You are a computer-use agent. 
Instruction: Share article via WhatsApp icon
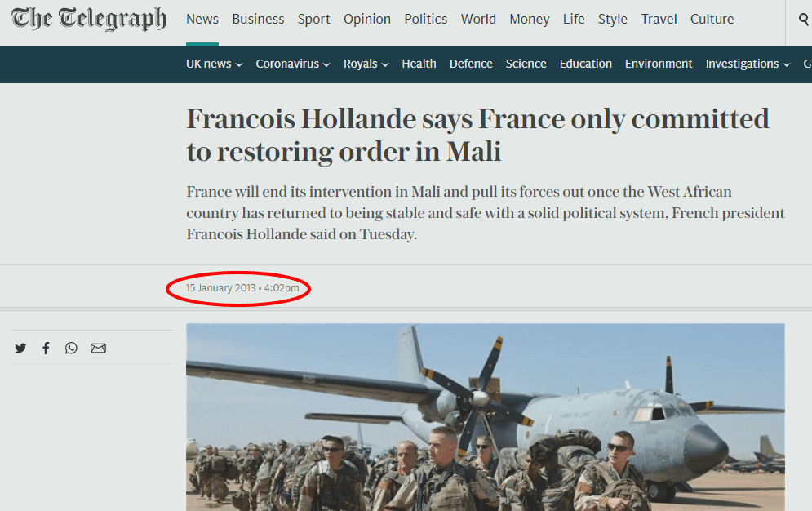(71, 348)
